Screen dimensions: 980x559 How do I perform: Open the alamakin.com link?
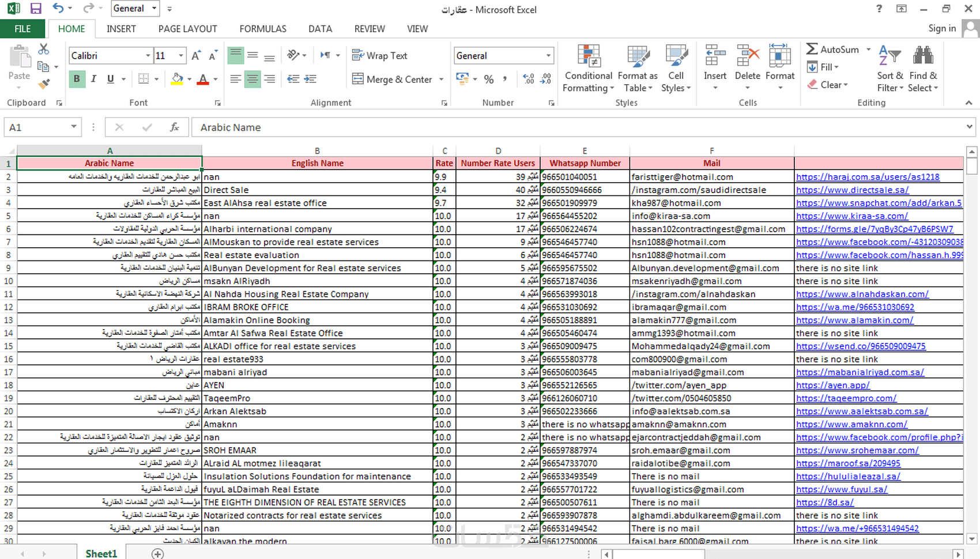pyautogui.click(x=854, y=320)
